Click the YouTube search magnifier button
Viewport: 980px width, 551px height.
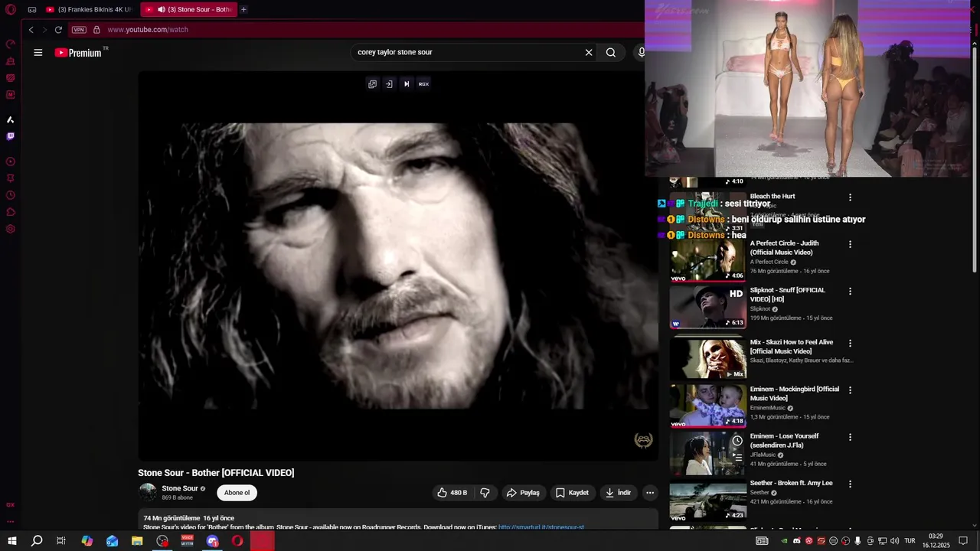[611, 53]
